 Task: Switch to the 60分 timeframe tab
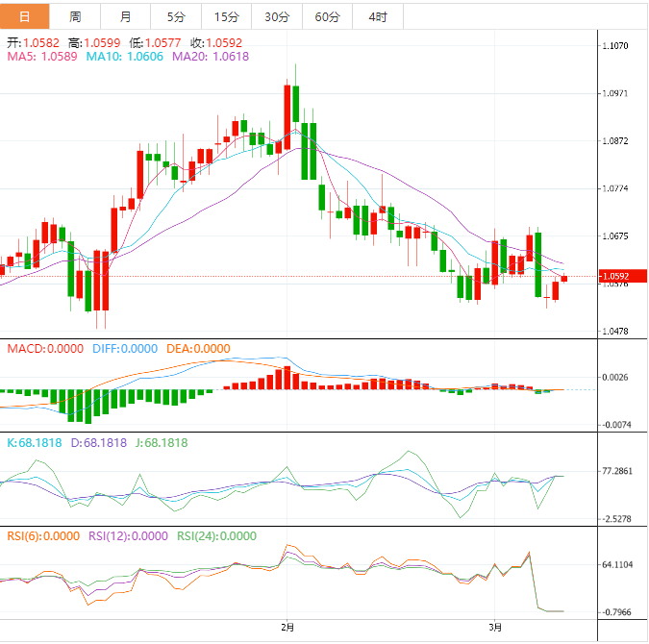click(x=327, y=16)
